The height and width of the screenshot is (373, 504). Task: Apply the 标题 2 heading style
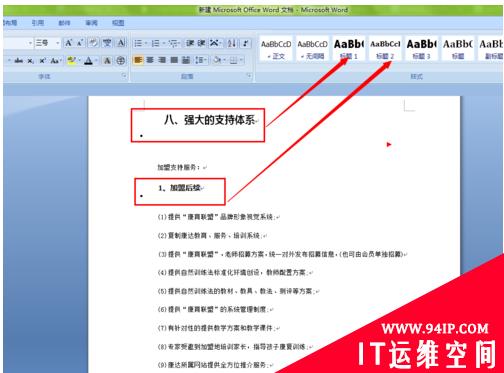coord(385,49)
